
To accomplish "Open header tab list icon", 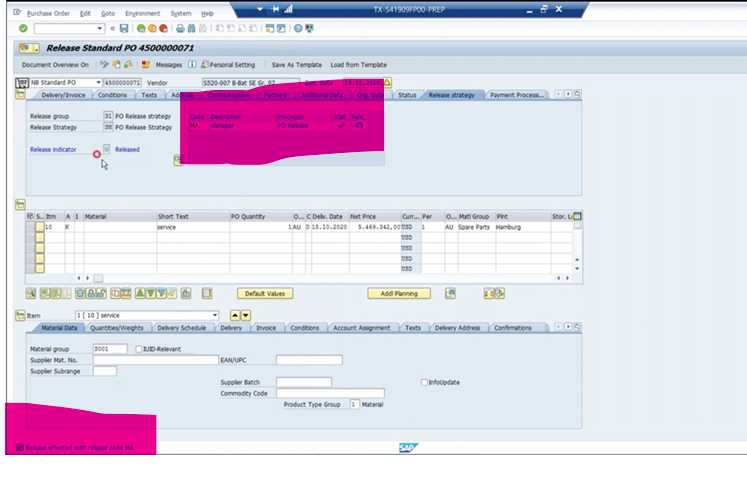I will (x=577, y=94).
